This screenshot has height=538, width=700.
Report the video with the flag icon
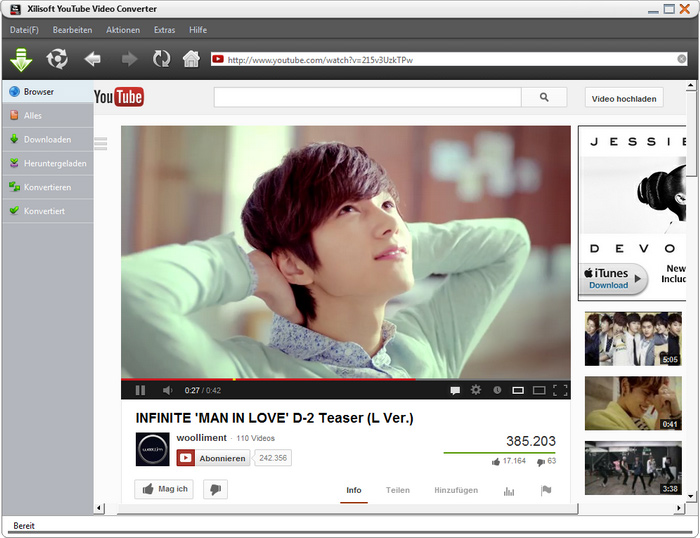coord(546,491)
